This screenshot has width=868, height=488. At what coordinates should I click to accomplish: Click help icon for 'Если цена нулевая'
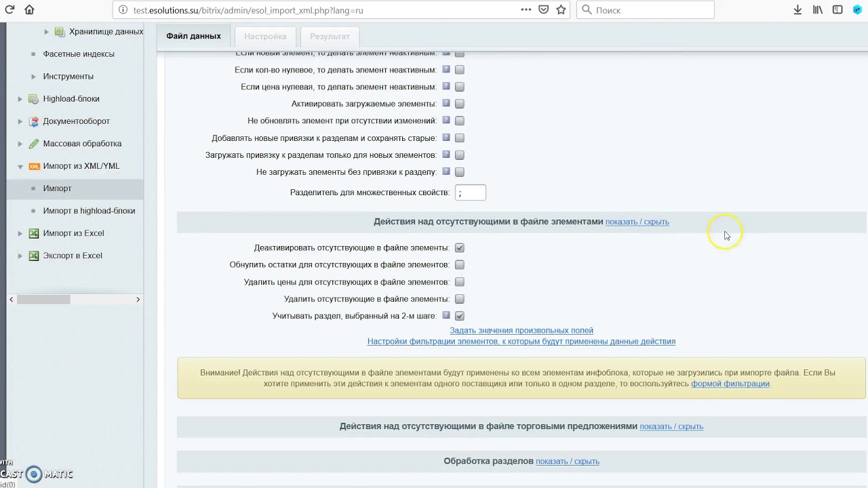coord(446,86)
